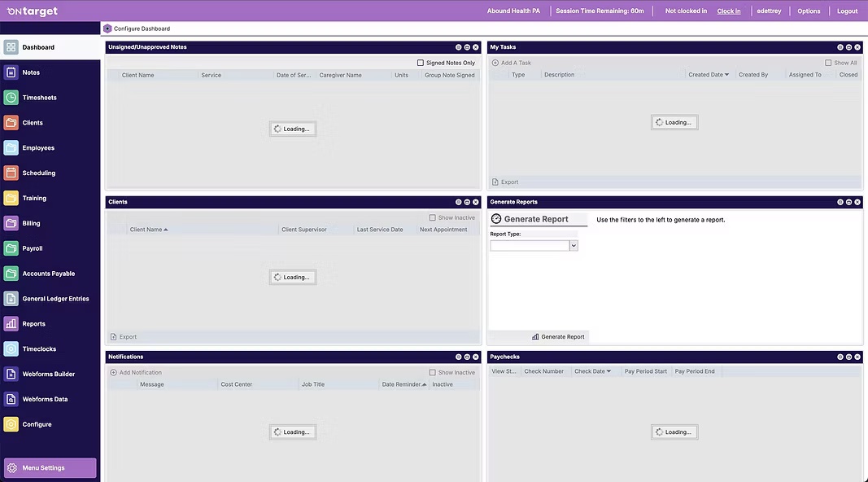The image size is (868, 482).
Task: Open the Notes sidebar icon
Action: click(11, 72)
